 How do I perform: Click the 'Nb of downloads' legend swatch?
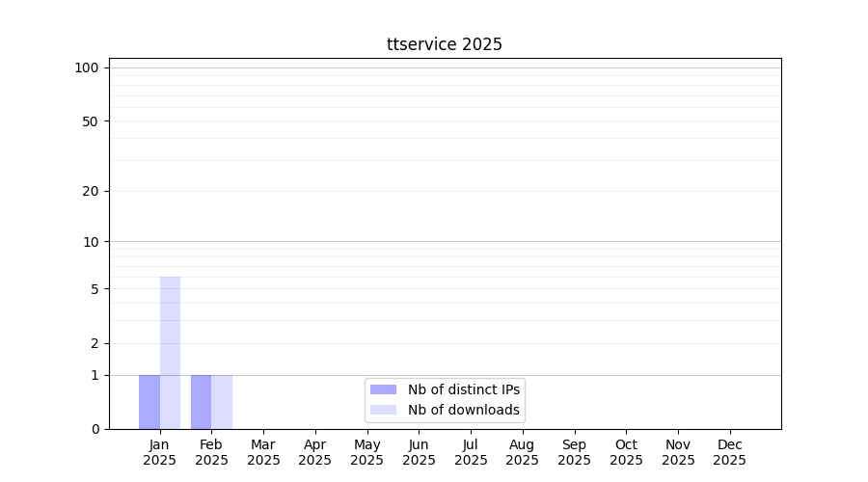pos(383,410)
